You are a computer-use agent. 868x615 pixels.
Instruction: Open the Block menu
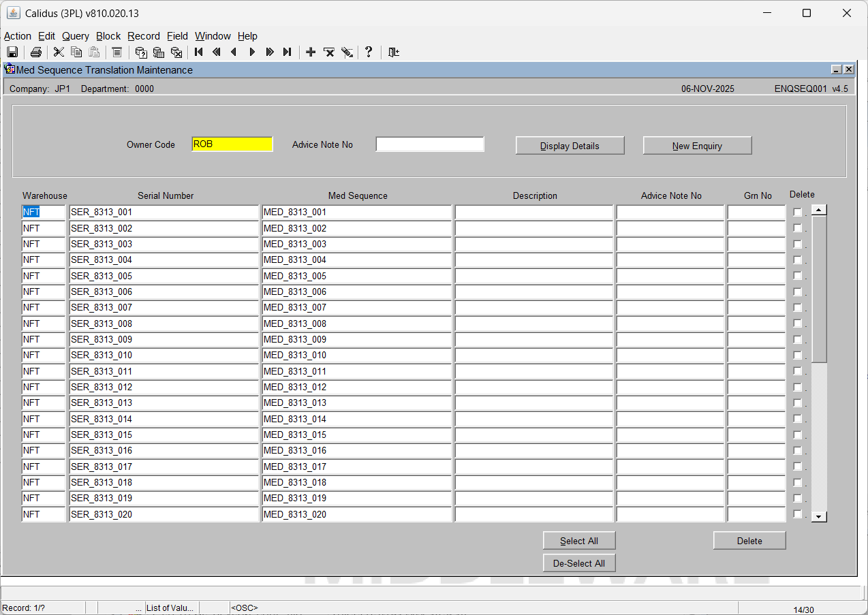pos(108,36)
